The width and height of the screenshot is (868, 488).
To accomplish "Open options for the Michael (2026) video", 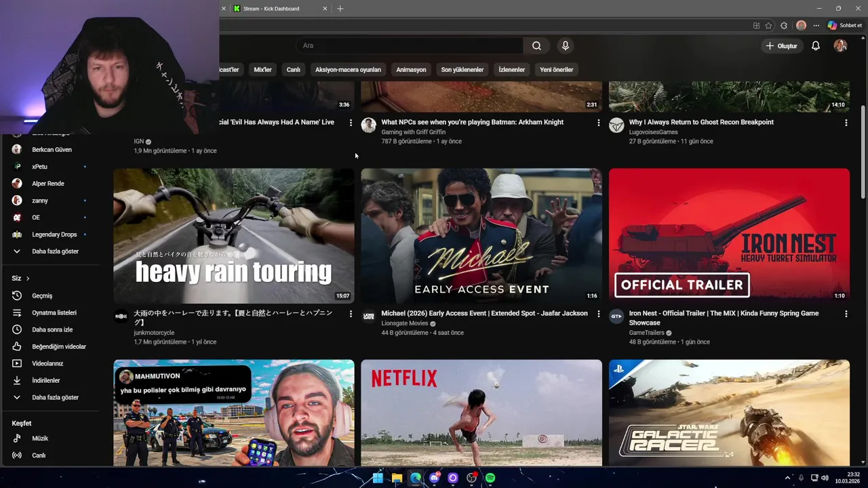I will coord(598,314).
